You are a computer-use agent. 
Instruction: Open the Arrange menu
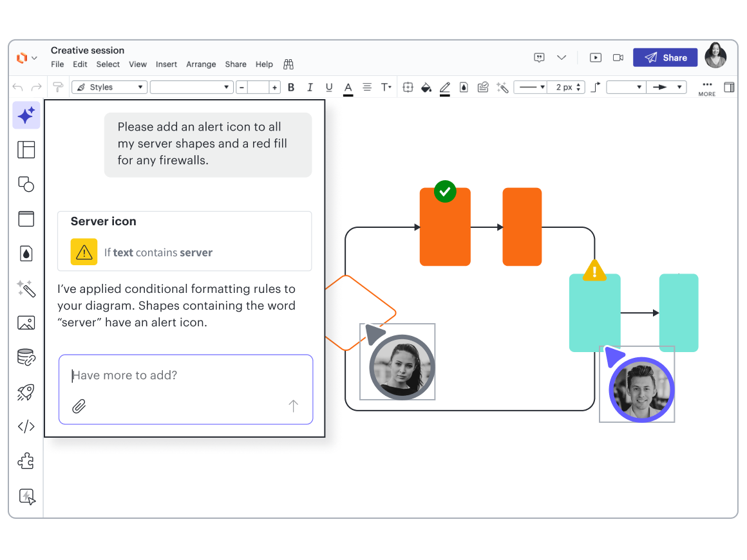(x=201, y=64)
